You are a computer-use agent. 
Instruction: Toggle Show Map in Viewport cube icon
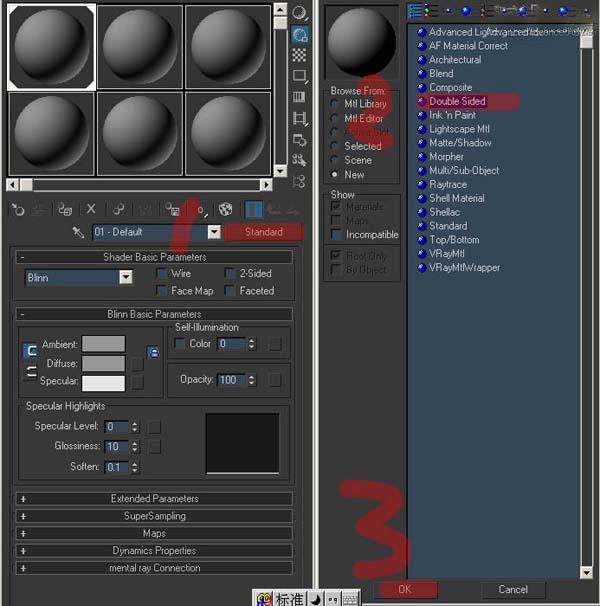pos(226,210)
